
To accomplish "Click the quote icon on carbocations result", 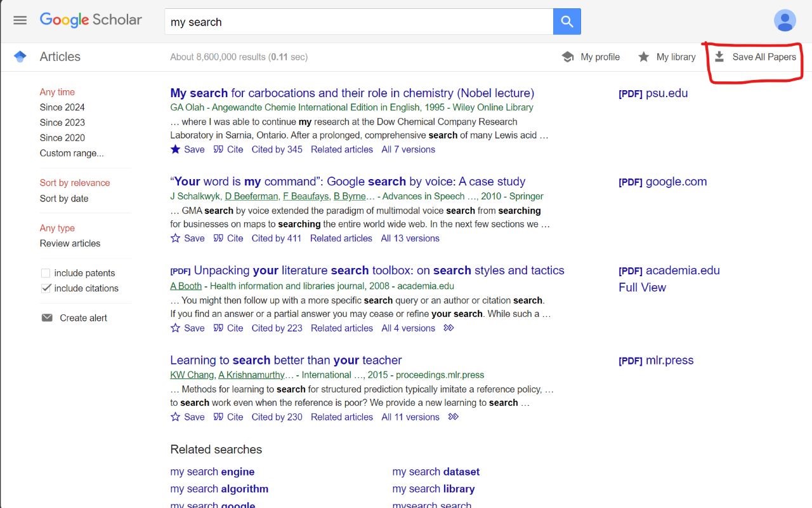I will coord(218,149).
